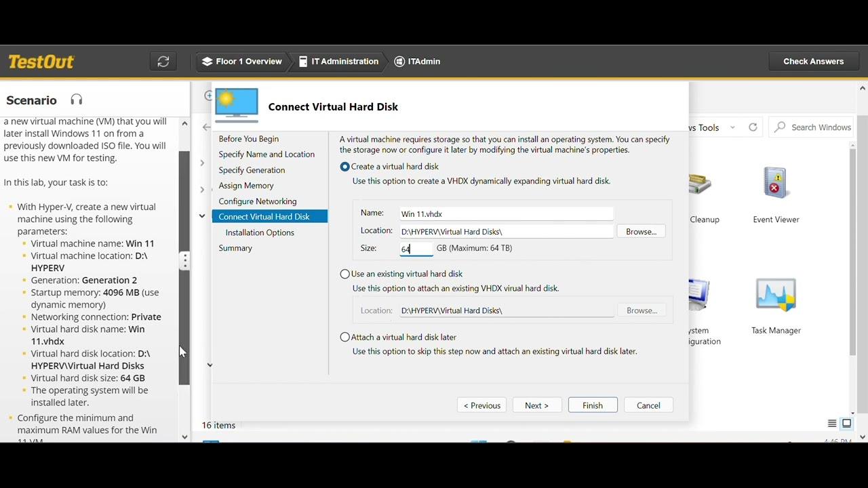The width and height of the screenshot is (868, 488).
Task: Go to Summary step
Action: point(235,248)
